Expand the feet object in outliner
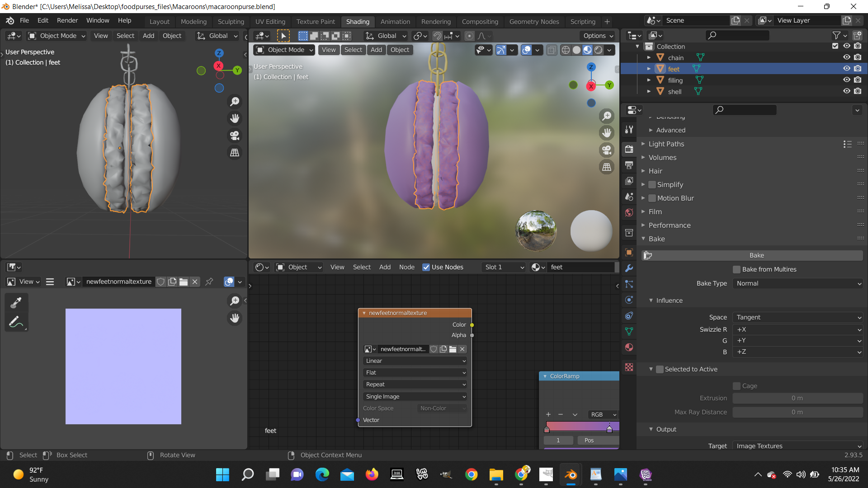868x488 pixels. click(x=649, y=69)
